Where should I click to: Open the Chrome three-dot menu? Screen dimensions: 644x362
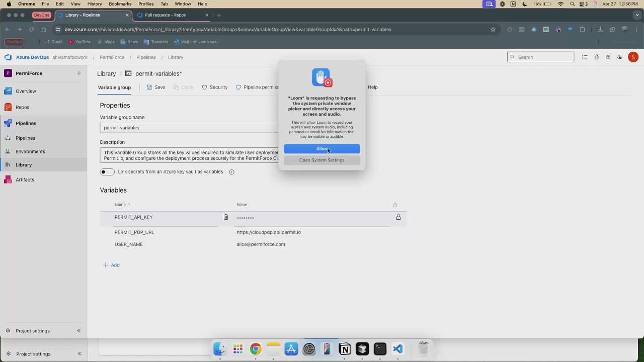point(636,30)
